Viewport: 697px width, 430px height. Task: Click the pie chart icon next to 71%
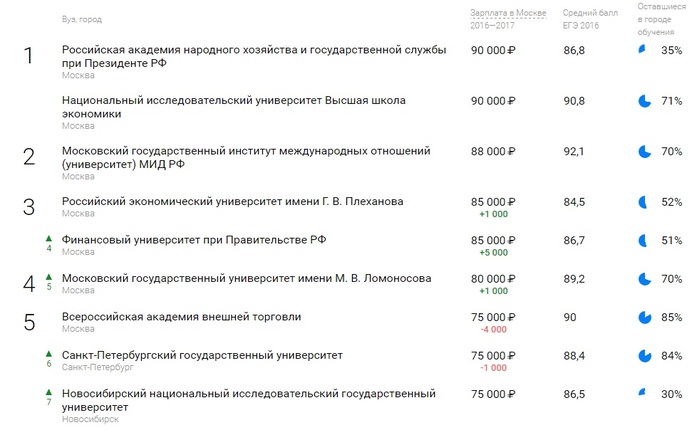(x=644, y=100)
